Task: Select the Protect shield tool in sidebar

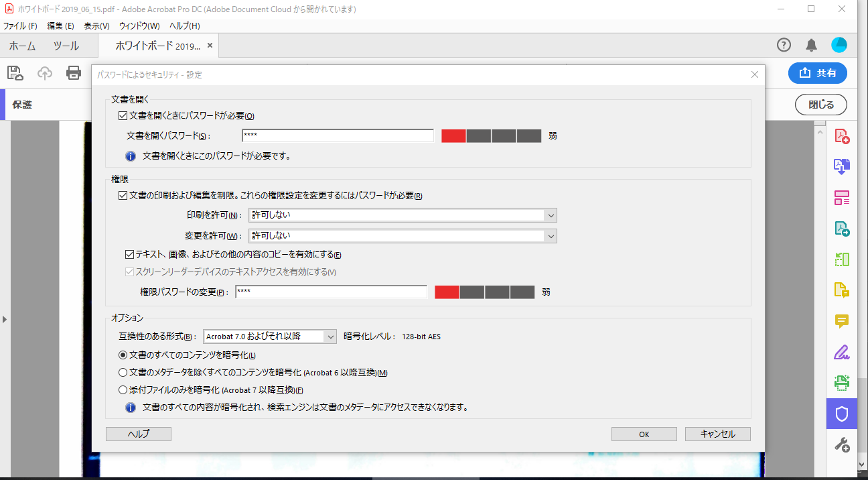Action: 842,414
